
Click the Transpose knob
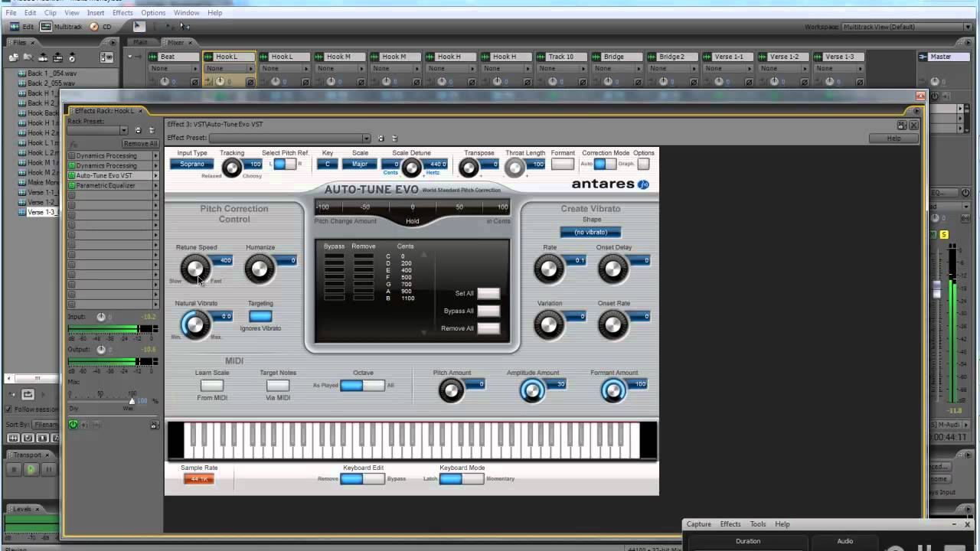coord(469,167)
